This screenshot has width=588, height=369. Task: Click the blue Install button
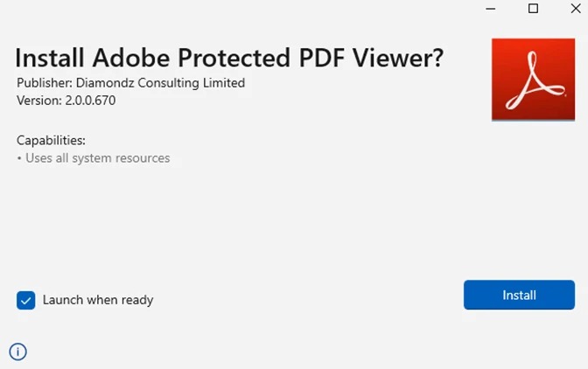click(519, 295)
